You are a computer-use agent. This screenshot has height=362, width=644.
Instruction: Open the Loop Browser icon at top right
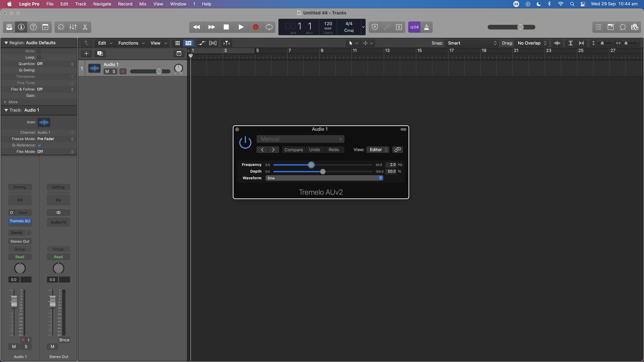pyautogui.click(x=623, y=27)
